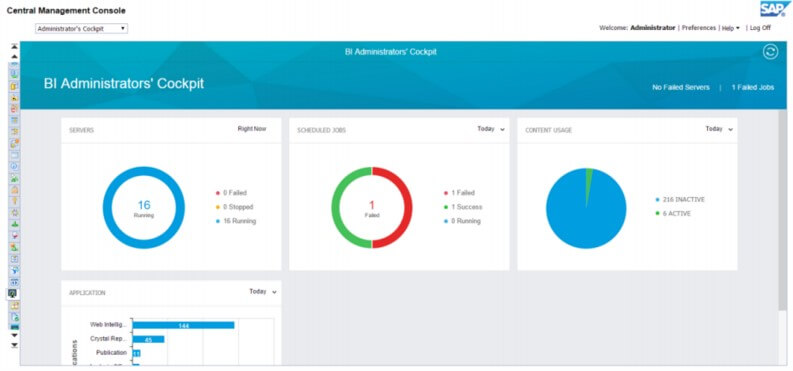The width and height of the screenshot is (793, 371).
Task: Click red failed segment of jobs donut
Action: tap(408, 208)
